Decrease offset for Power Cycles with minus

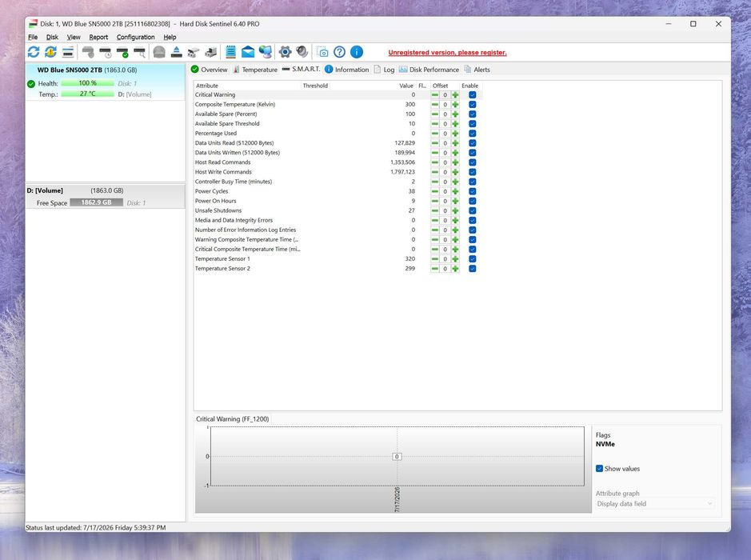(x=435, y=191)
